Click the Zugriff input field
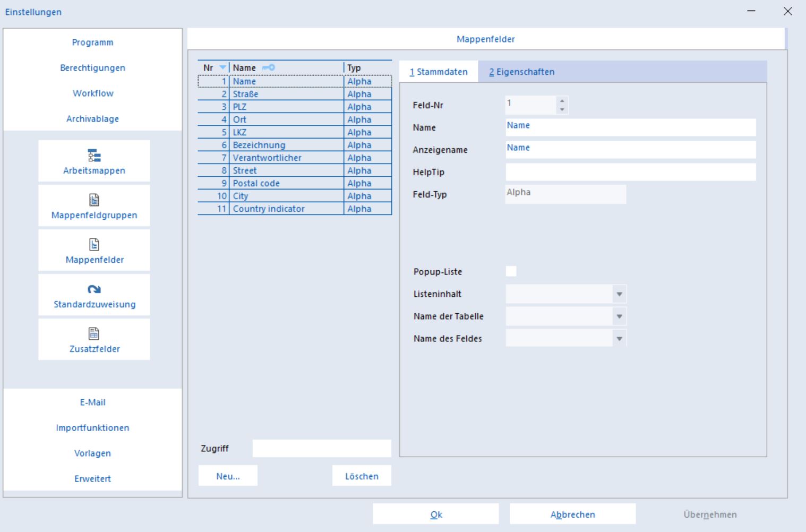The height and width of the screenshot is (532, 806). click(x=322, y=449)
